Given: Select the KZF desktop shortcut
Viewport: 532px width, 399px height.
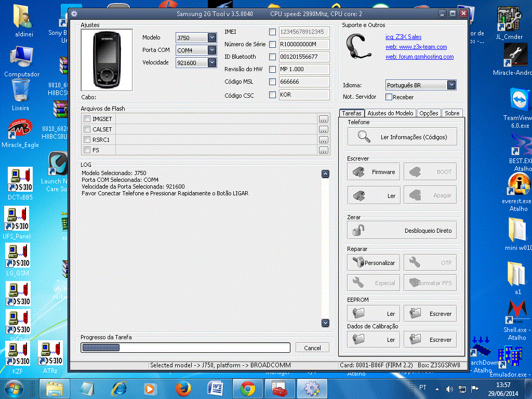Looking at the screenshot, I should pyautogui.click(x=18, y=357).
